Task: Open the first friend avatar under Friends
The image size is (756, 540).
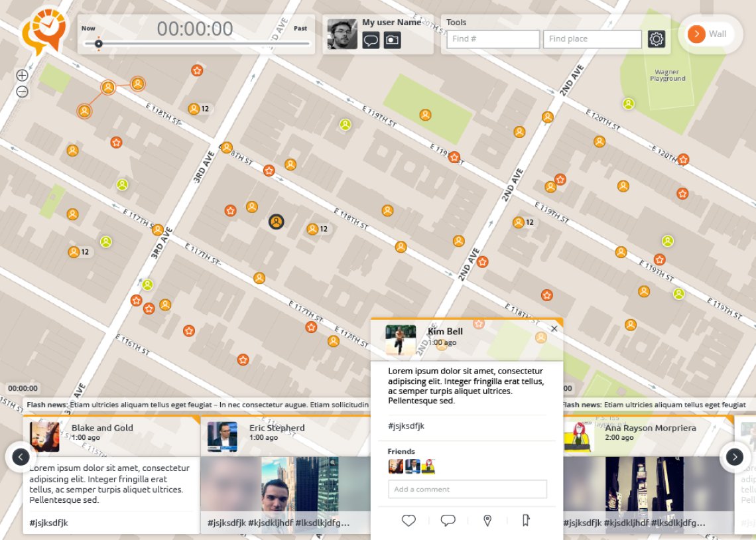Action: click(396, 466)
